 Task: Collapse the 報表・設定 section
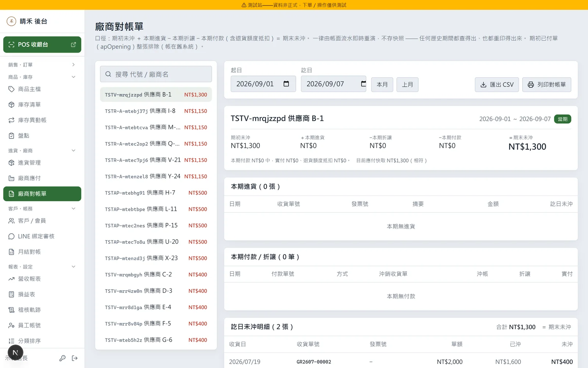tap(42, 267)
